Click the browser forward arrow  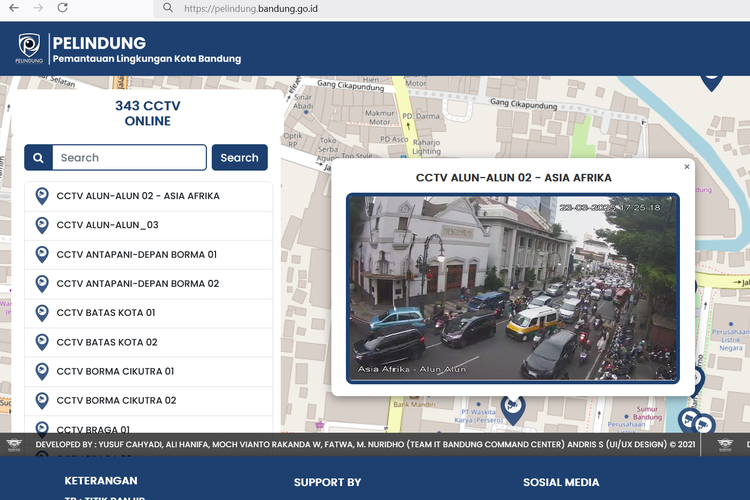click(x=38, y=8)
